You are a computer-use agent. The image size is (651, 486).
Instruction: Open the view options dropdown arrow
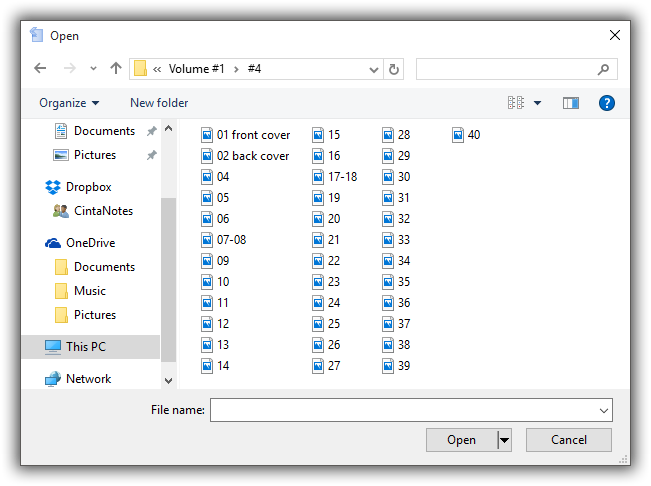[537, 103]
